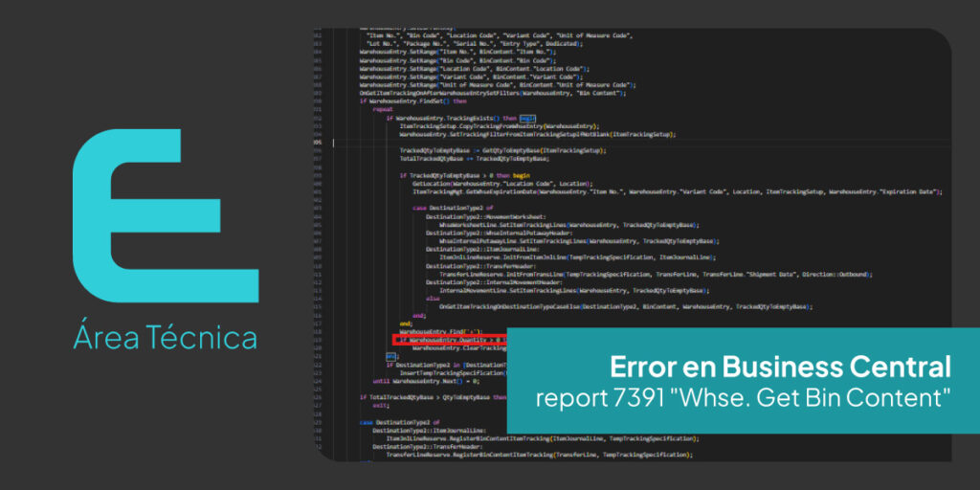Click the GetLocation(WarehouseEntry."Location Code") line

click(x=501, y=183)
